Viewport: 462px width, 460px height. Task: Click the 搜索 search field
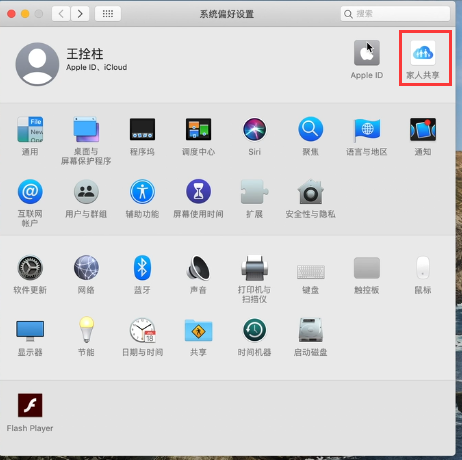pyautogui.click(x=395, y=14)
